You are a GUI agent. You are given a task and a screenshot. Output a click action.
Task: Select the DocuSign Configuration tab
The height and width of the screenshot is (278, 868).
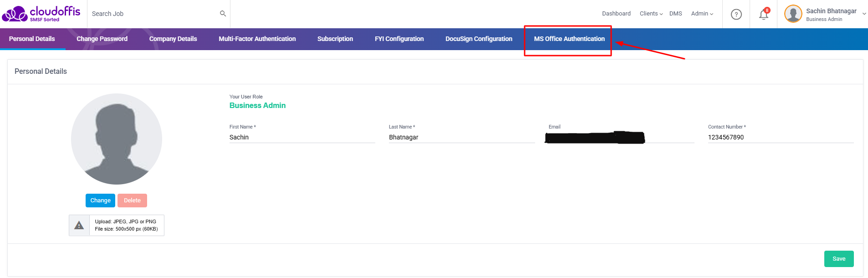[x=479, y=39]
